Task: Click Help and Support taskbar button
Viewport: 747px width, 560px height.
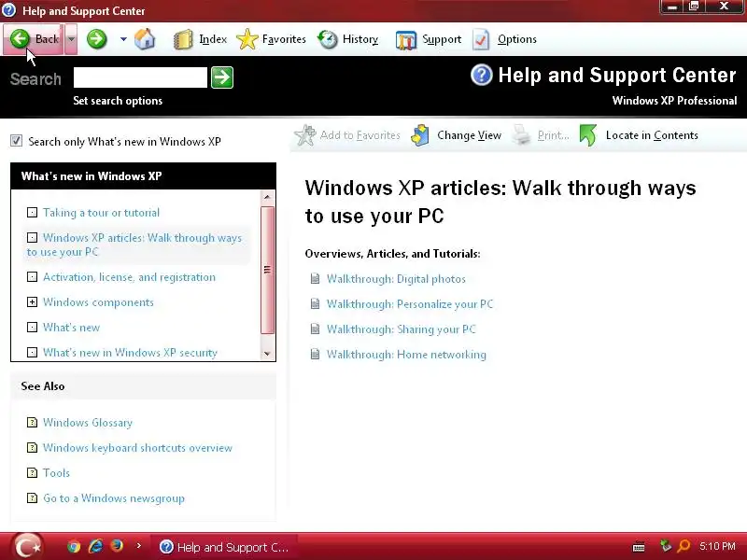Action: [224, 547]
